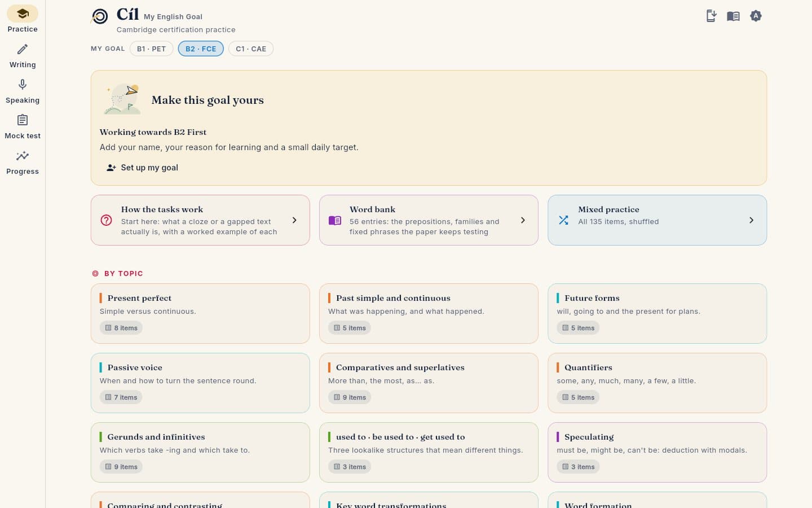The width and height of the screenshot is (812, 508).
Task: Click the list icon in Future forms items badge
Action: click(x=565, y=328)
